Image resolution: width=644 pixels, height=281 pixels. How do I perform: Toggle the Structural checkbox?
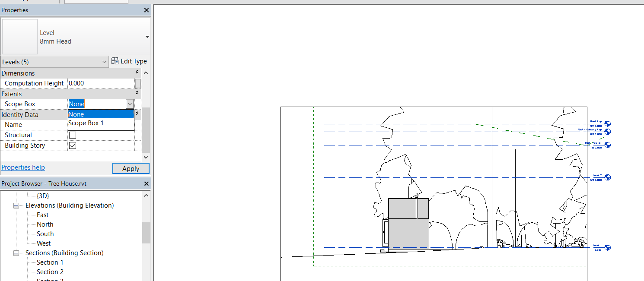[x=73, y=135]
